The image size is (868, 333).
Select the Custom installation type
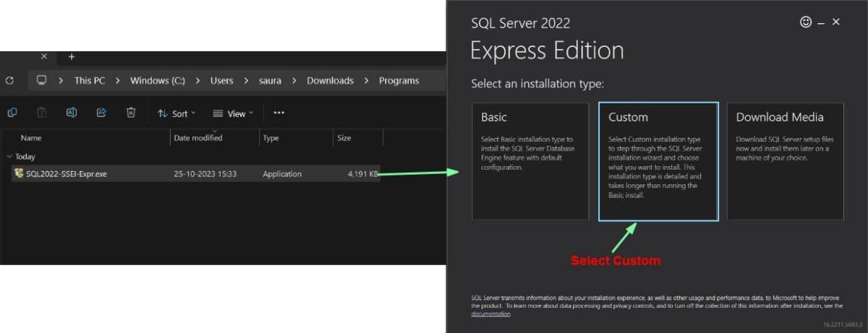pyautogui.click(x=658, y=161)
